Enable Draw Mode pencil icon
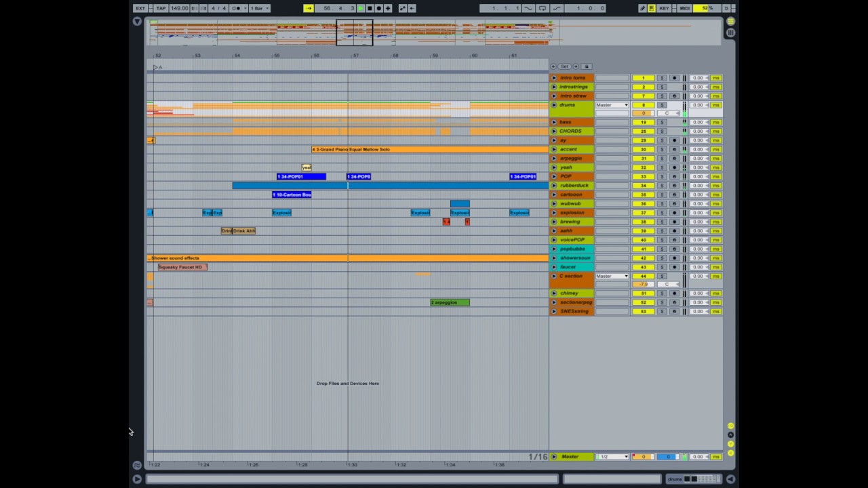This screenshot has height=488, width=868. (642, 8)
